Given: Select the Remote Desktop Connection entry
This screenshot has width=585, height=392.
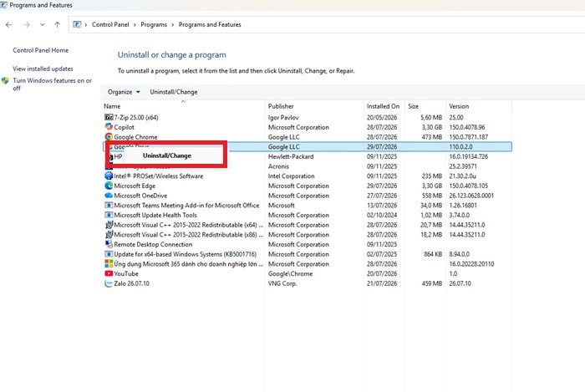Looking at the screenshot, I should click(153, 244).
